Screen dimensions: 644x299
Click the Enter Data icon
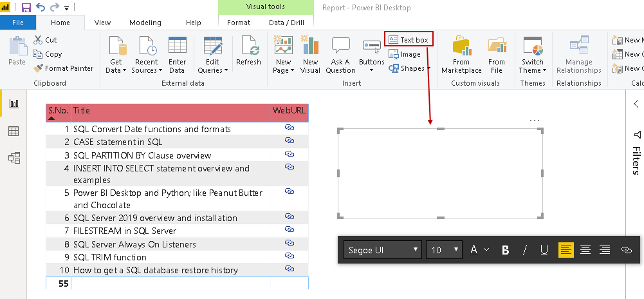(x=178, y=46)
